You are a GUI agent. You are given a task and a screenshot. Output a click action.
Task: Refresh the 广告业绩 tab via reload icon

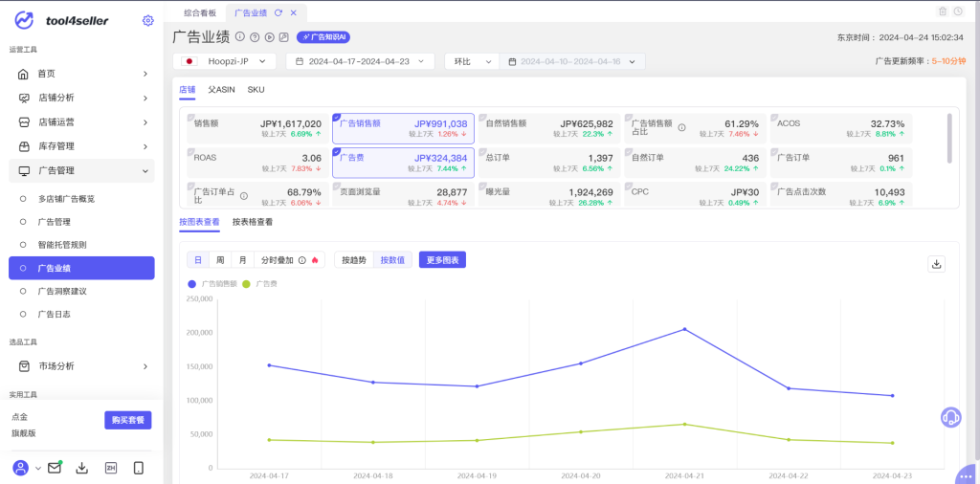pos(278,12)
